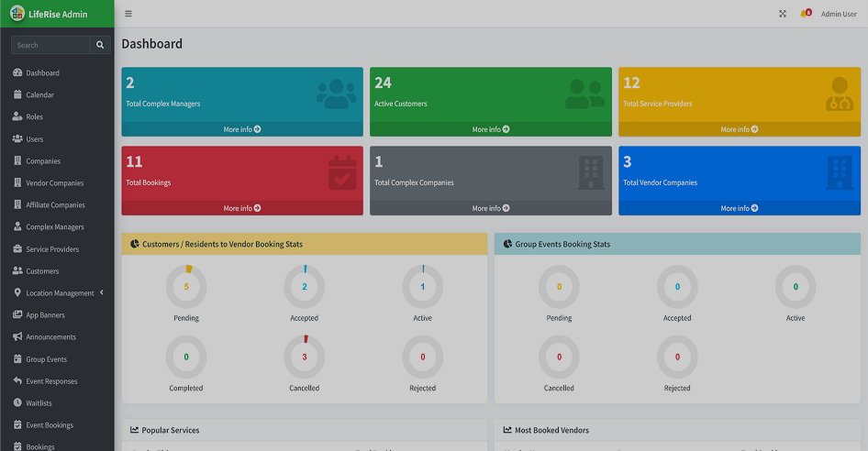
Task: Click the building icon on Complex Companies card
Action: 591,172
